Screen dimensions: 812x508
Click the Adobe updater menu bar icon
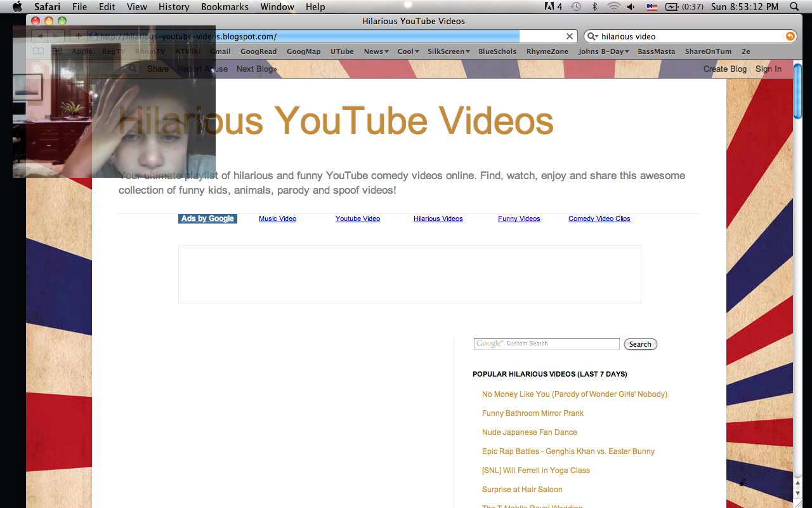(x=553, y=7)
